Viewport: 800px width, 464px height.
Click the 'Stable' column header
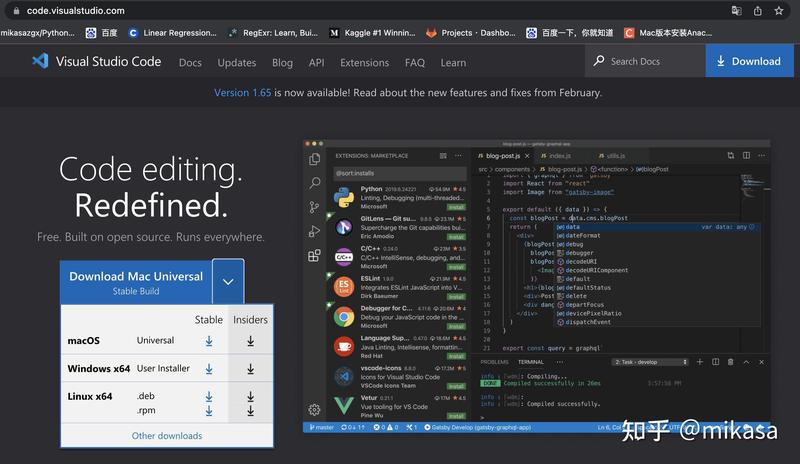(x=209, y=320)
